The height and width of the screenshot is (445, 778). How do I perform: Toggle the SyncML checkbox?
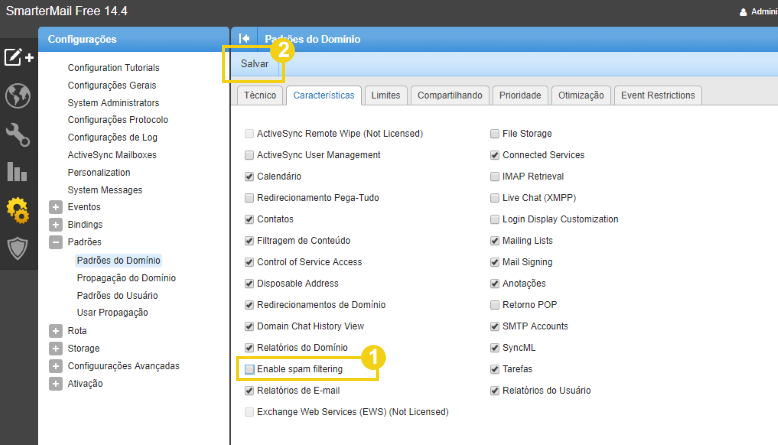pyautogui.click(x=495, y=348)
